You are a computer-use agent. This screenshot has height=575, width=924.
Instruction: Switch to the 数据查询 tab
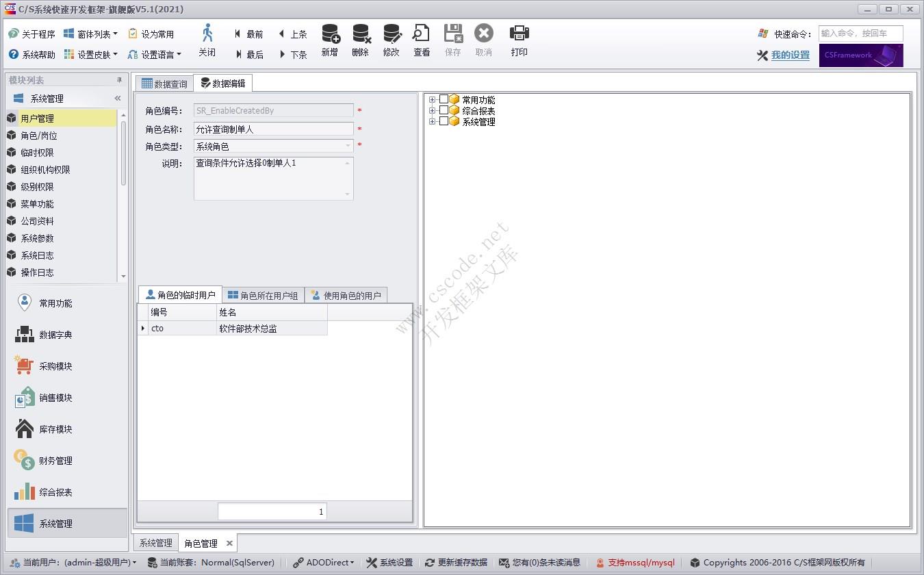coord(164,84)
